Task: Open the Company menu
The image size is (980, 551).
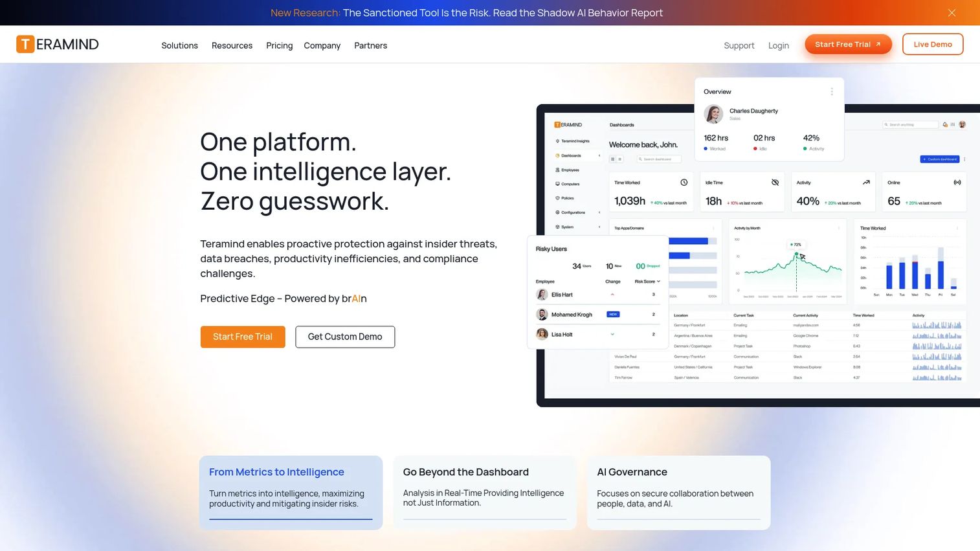Action: (322, 45)
